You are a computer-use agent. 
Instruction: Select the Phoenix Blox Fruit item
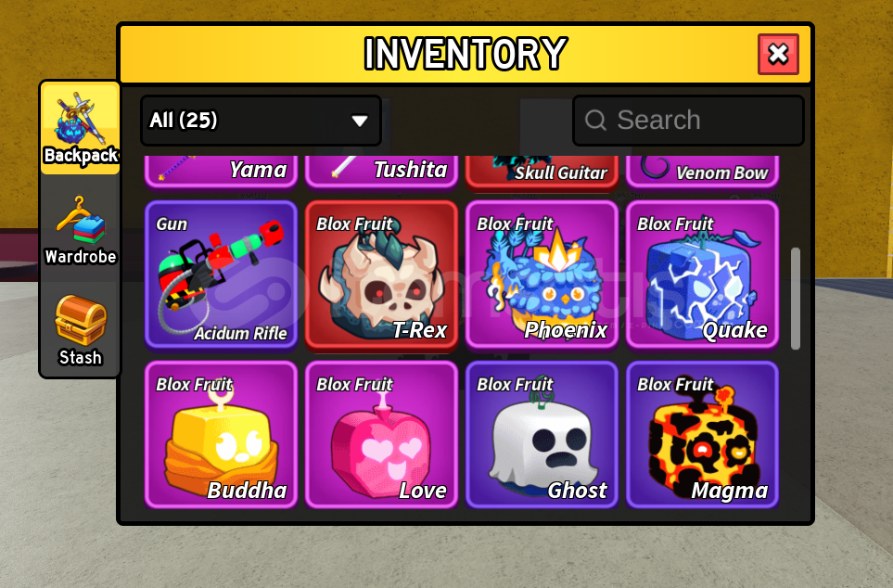[x=542, y=275]
